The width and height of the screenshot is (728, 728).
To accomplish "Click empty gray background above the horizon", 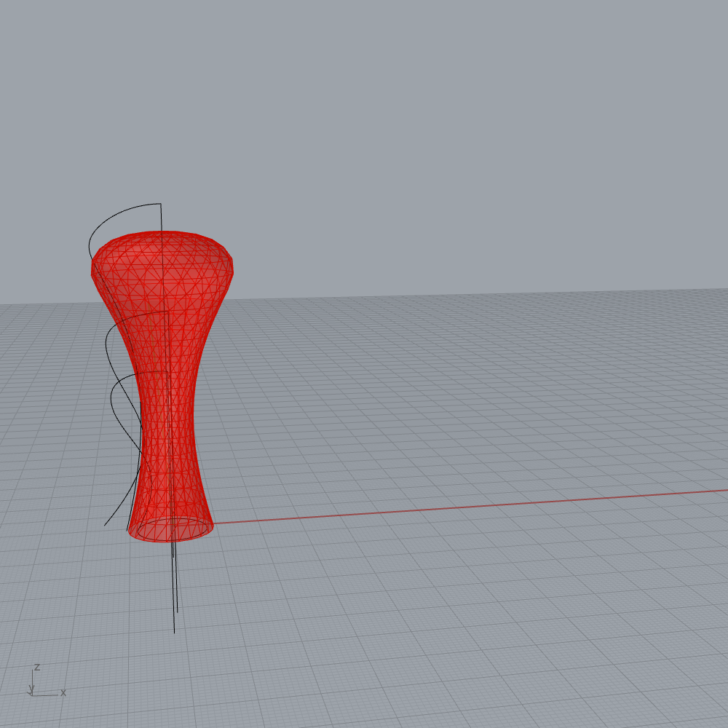I will pyautogui.click(x=437, y=146).
